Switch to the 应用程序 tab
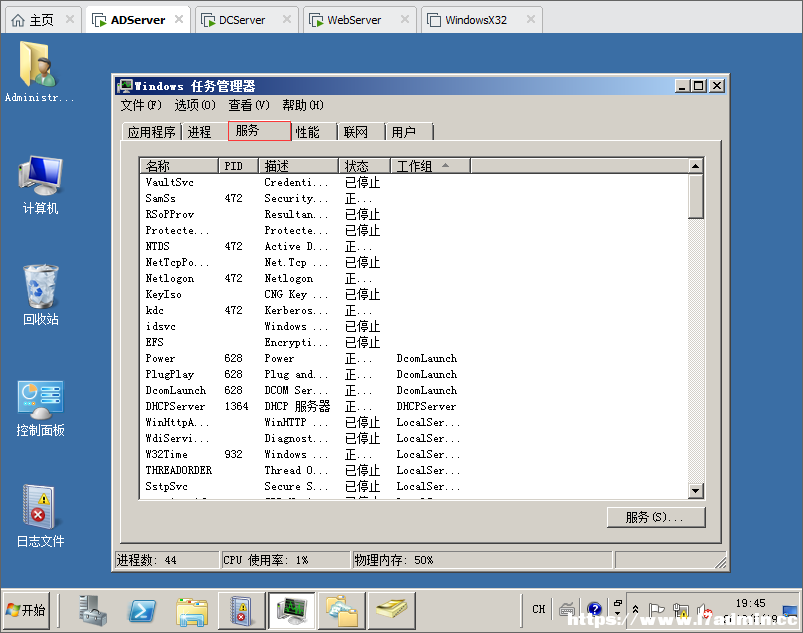The height and width of the screenshot is (633, 803). click(x=152, y=132)
